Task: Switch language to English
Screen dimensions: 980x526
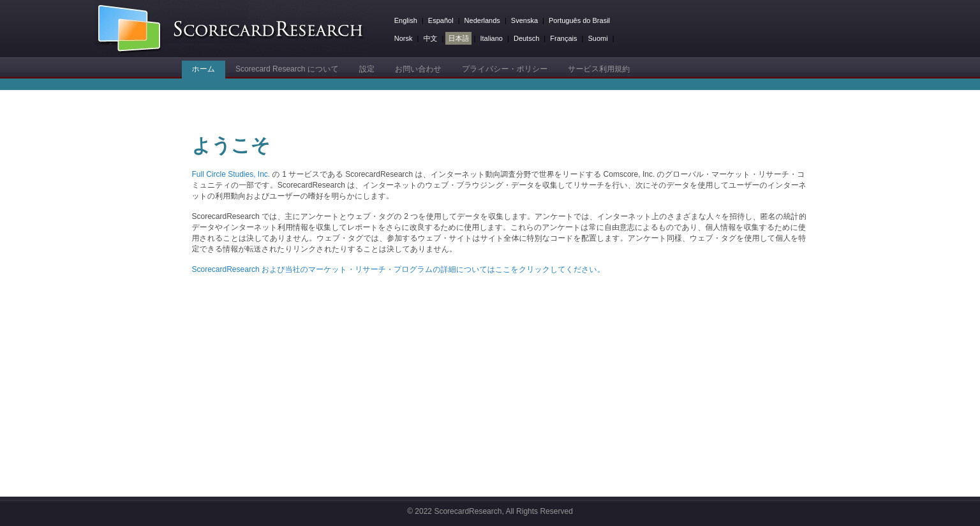Action: (405, 20)
